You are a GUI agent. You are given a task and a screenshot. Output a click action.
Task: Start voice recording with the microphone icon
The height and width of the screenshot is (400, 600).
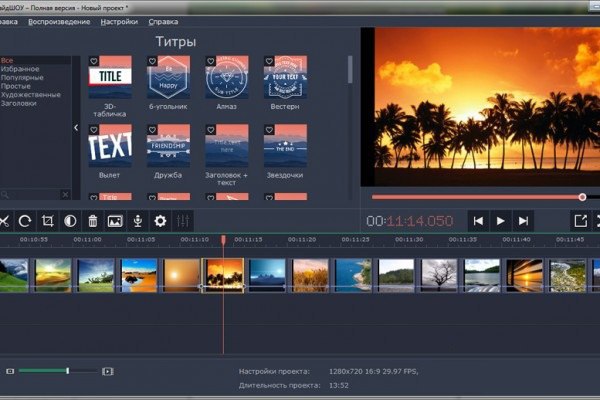(x=138, y=221)
